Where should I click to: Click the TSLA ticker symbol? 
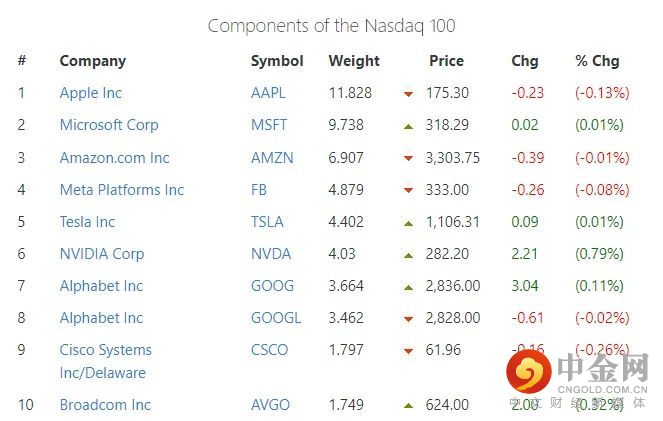click(x=267, y=221)
